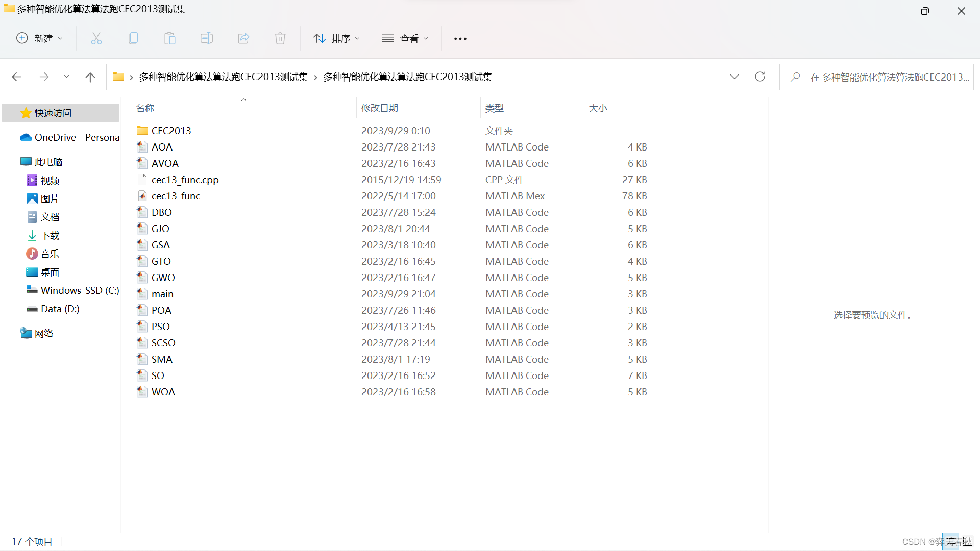Click the Copy icon in toolbar
Viewport: 980px width, 551px height.
click(x=133, y=38)
